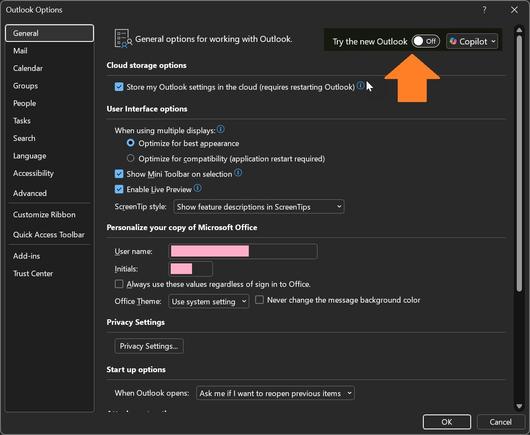Open the Tasks options category
This screenshot has height=435, width=530.
coord(49,121)
